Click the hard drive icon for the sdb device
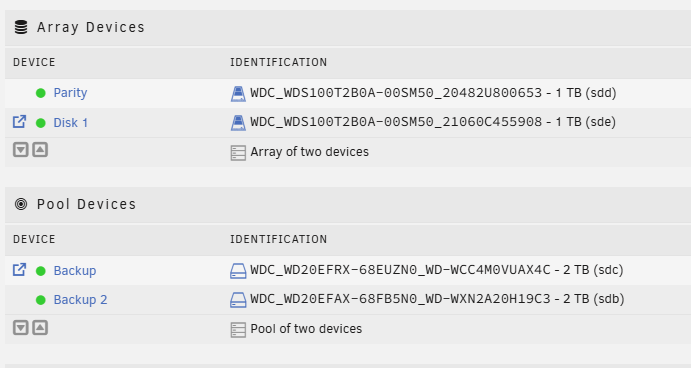 tap(238, 300)
